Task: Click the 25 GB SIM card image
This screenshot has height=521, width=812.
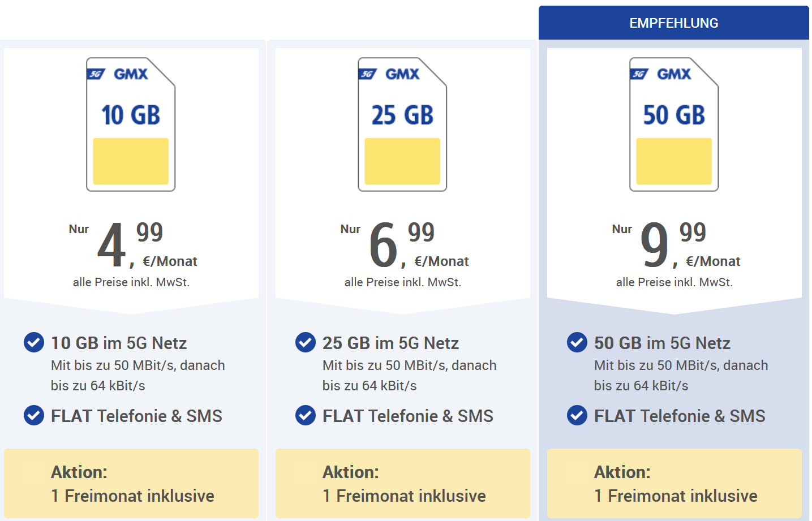Action: click(402, 124)
